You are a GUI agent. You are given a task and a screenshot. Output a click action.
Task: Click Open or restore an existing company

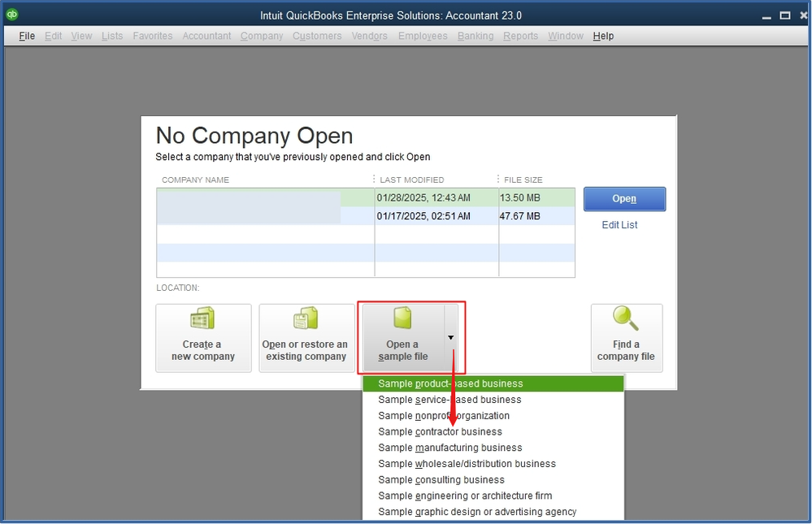(306, 338)
